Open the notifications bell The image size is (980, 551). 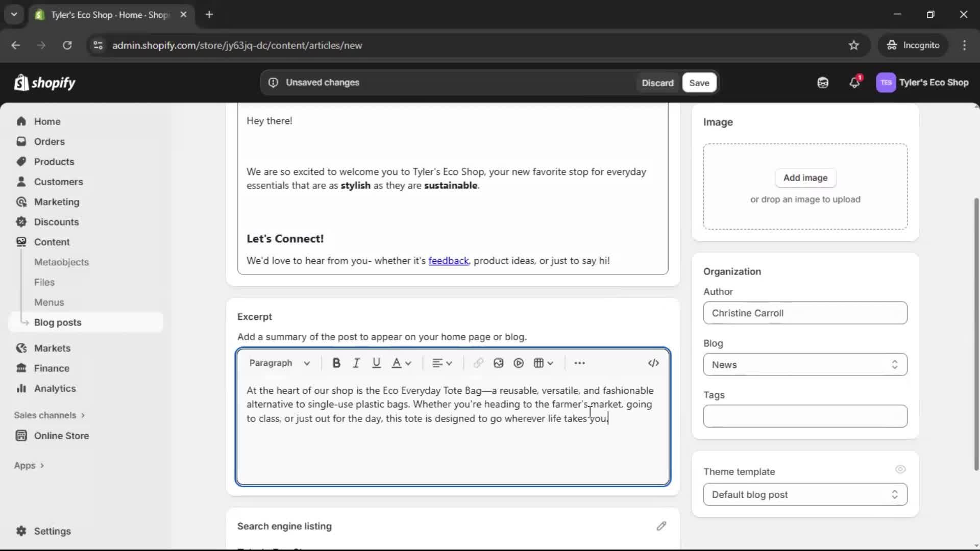pyautogui.click(x=855, y=82)
